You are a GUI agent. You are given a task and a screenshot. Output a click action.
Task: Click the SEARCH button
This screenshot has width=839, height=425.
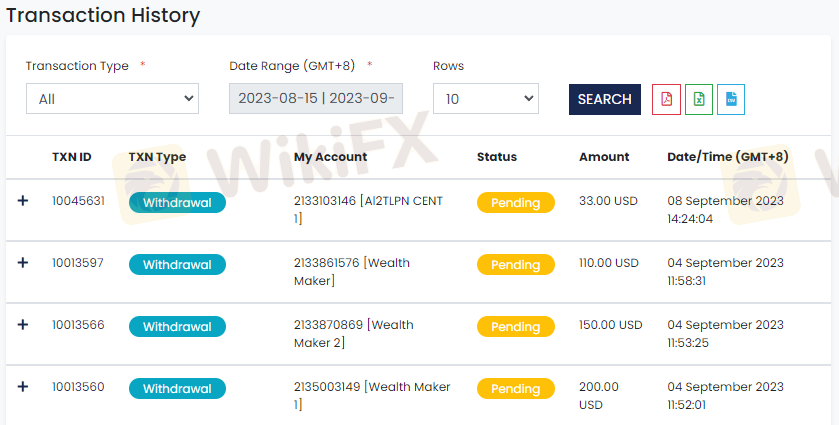click(605, 100)
